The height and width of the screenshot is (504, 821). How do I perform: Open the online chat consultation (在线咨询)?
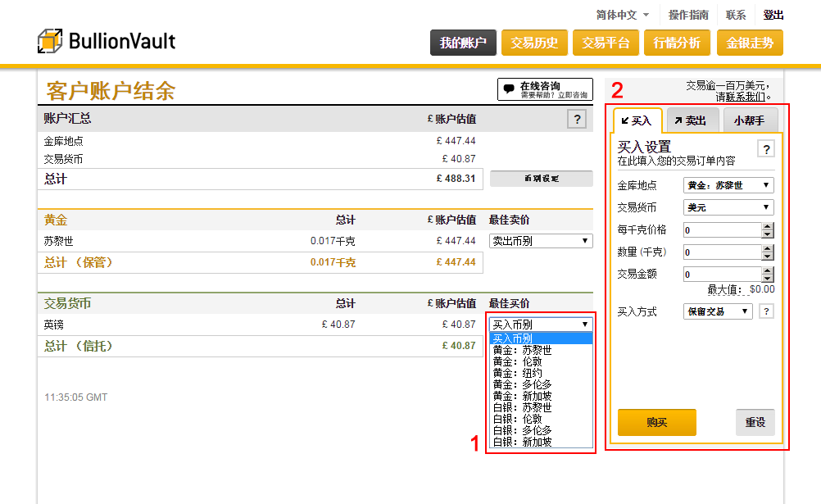(x=545, y=89)
